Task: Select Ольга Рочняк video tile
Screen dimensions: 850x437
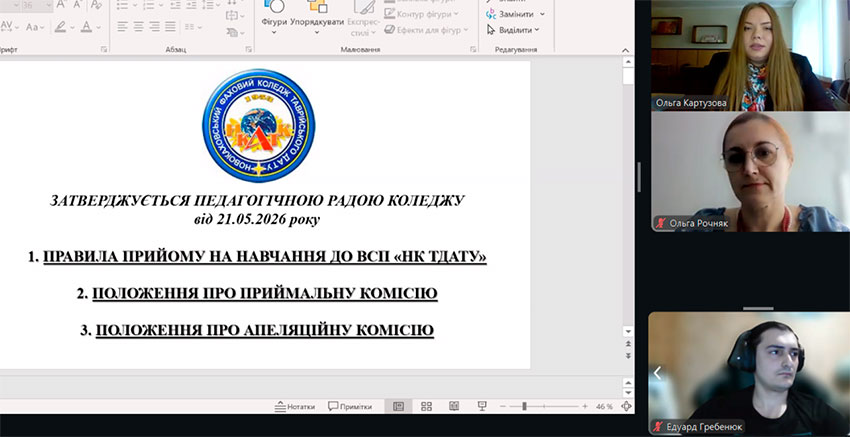Action: [750, 172]
